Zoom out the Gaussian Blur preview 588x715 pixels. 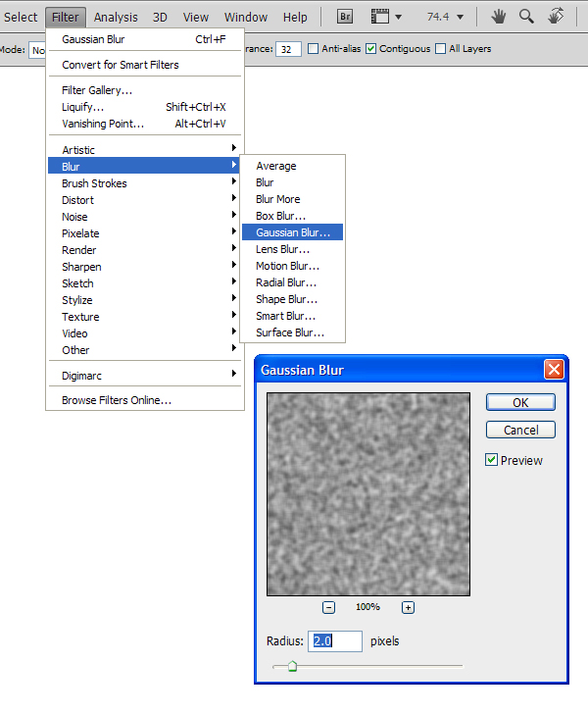coord(328,607)
